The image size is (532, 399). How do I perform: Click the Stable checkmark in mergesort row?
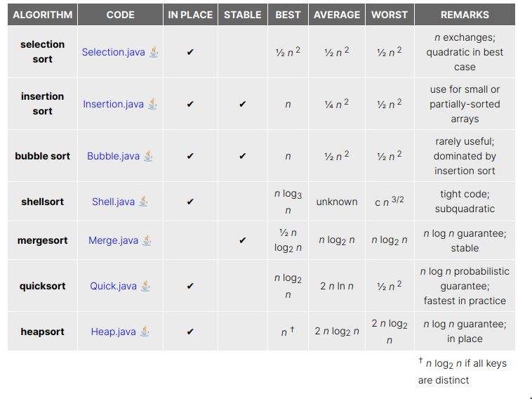(242, 240)
